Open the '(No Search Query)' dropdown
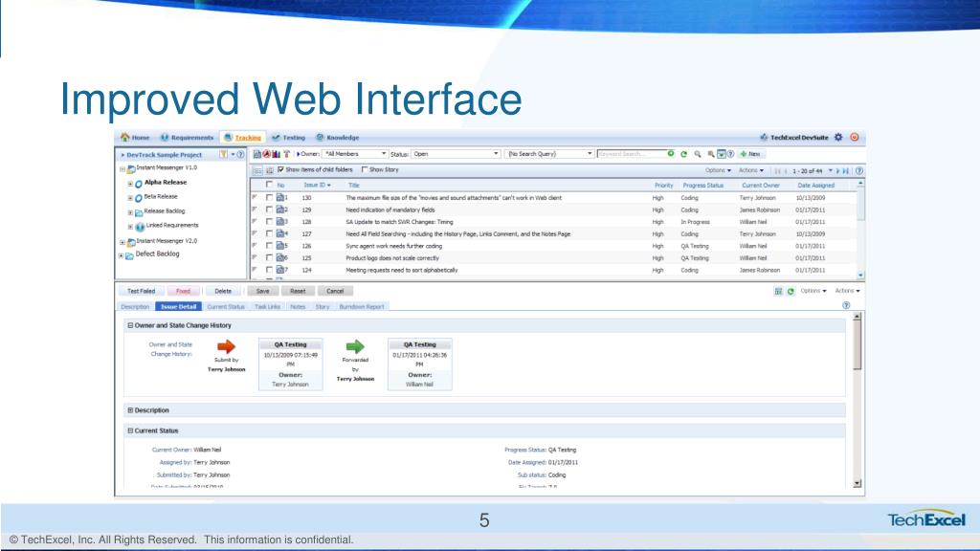The height and width of the screenshot is (551, 980). tap(548, 154)
